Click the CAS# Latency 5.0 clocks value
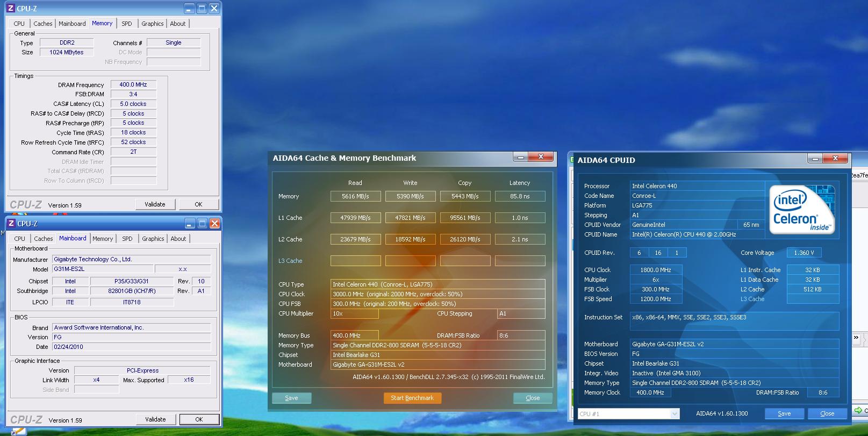Image resolution: width=868 pixels, height=436 pixels. [x=133, y=104]
